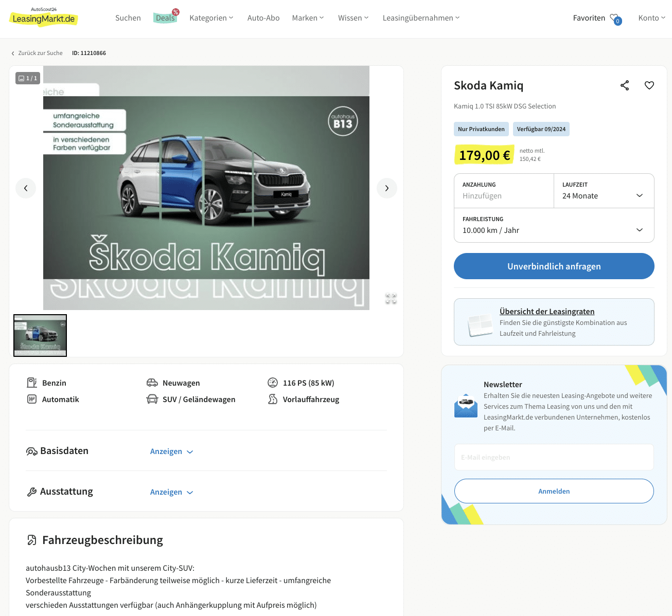Screen dimensions: 672x616
Task: Click the ID: 11210866 text
Action: pos(89,53)
